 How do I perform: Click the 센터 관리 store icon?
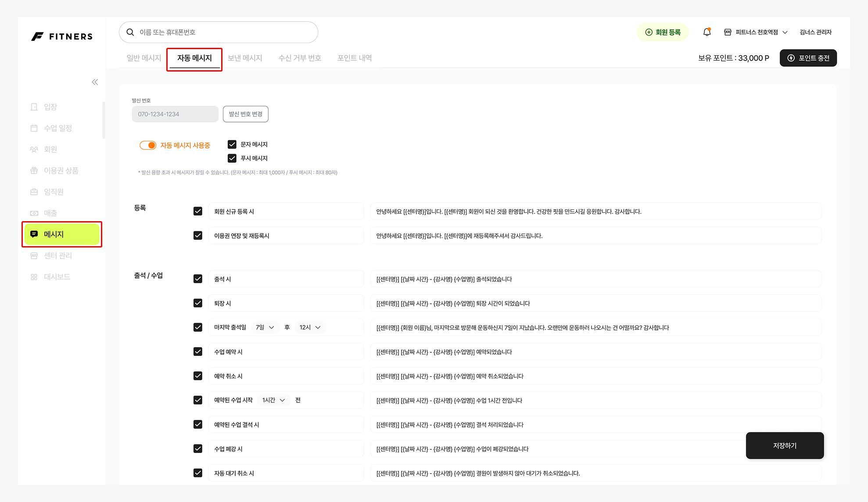coord(34,255)
